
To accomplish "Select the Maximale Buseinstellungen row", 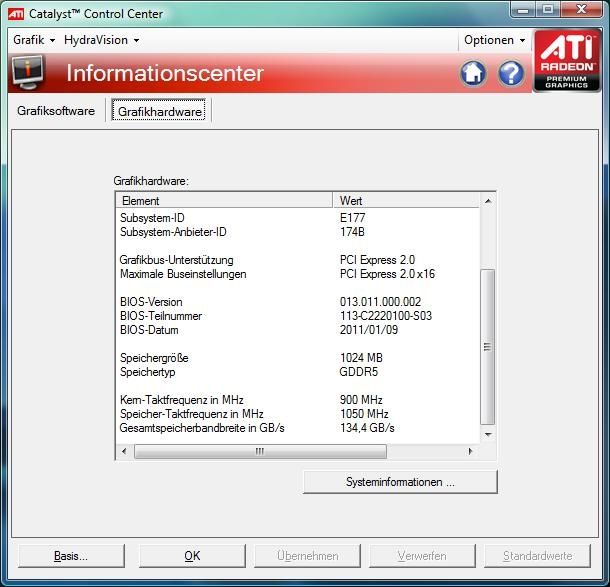I will pos(298,274).
